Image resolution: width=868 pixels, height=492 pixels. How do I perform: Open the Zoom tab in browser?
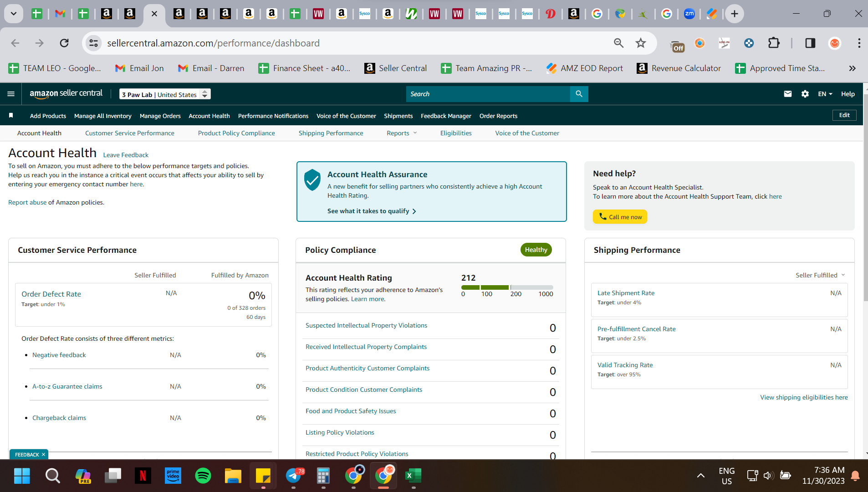[x=689, y=14]
